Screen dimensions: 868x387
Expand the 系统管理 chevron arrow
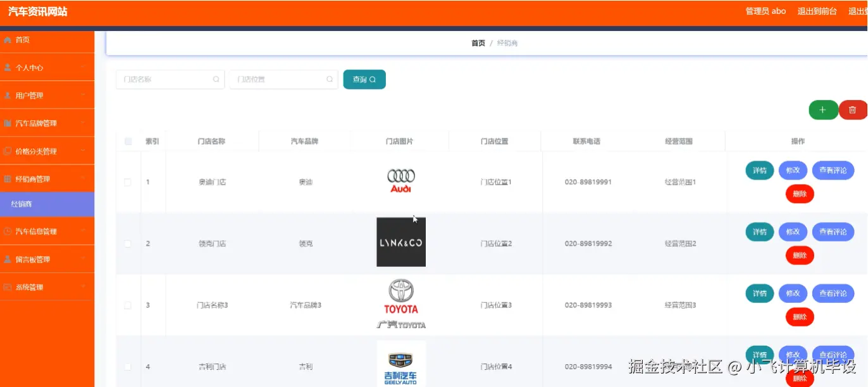point(83,287)
